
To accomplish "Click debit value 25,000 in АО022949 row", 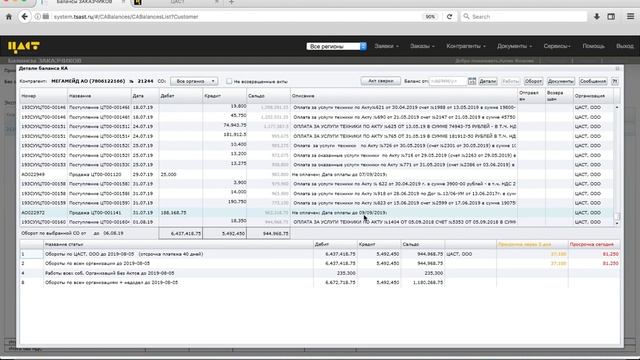I will coord(169,174).
